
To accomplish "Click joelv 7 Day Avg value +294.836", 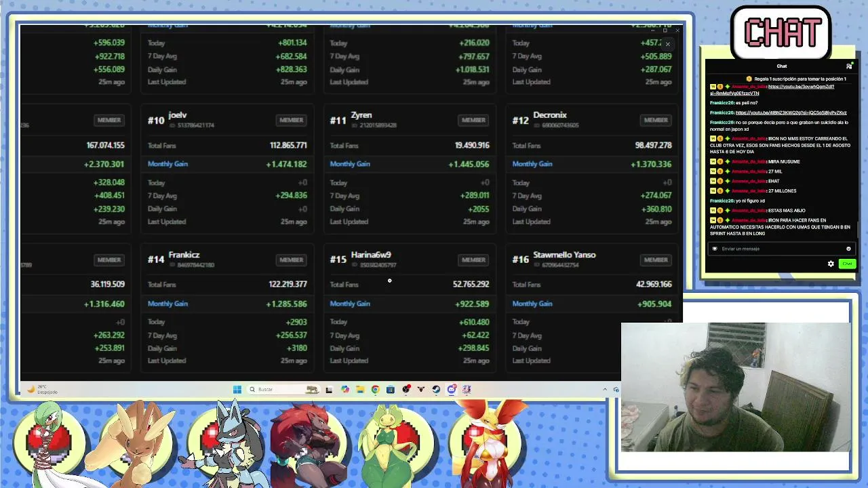I will click(291, 195).
